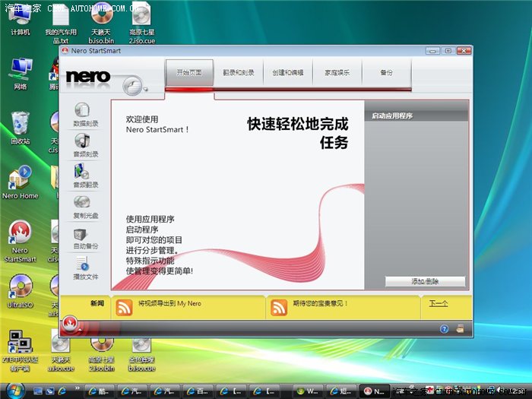Open the Windows Start orb

point(15,391)
